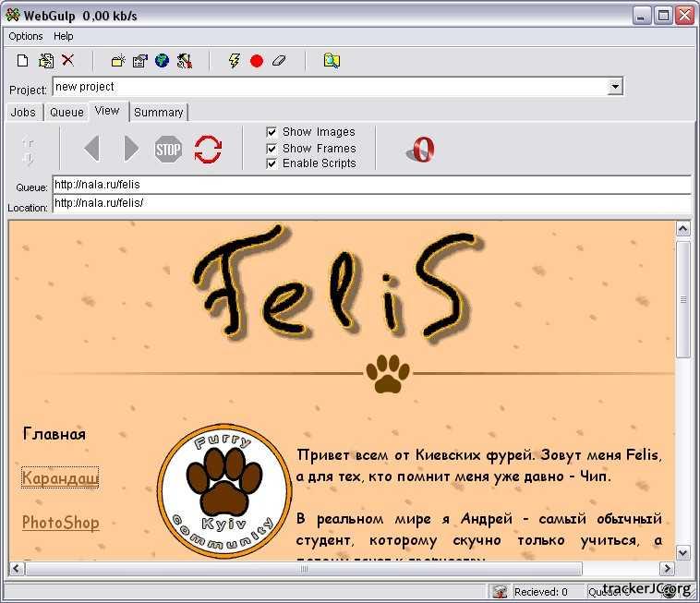Click the globe icon in the toolbar
Image resolution: width=700 pixels, height=603 pixels.
coord(163,61)
